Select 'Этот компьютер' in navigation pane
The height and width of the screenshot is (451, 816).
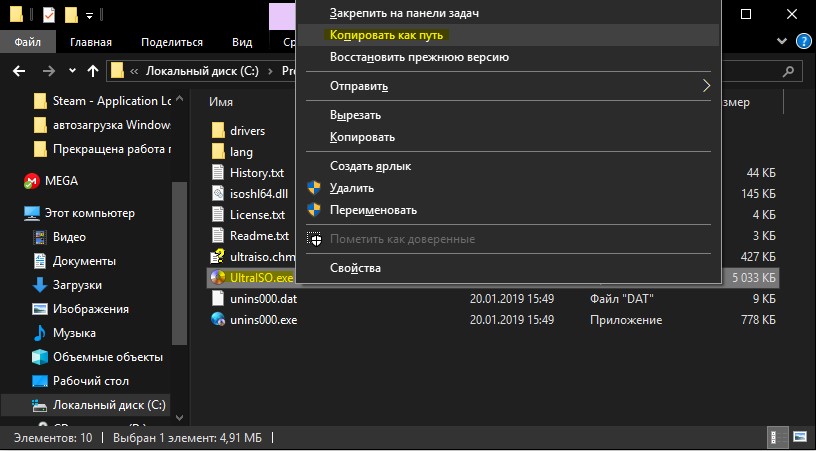pyautogui.click(x=90, y=213)
